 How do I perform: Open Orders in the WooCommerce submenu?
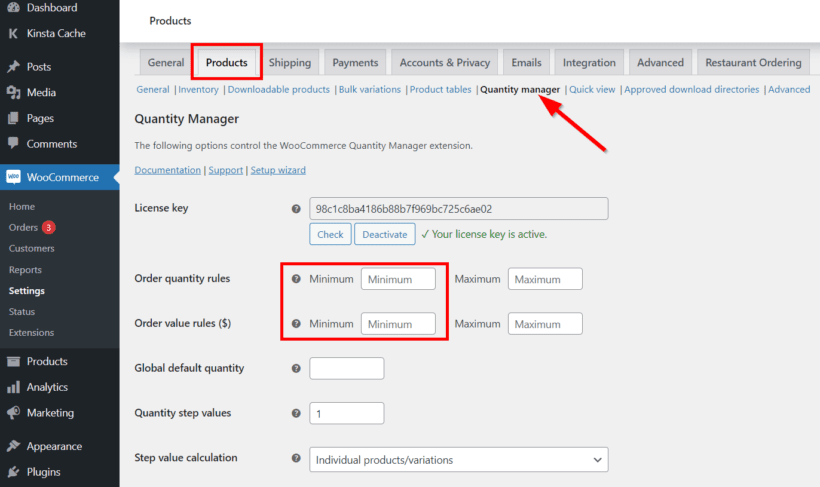(23, 227)
